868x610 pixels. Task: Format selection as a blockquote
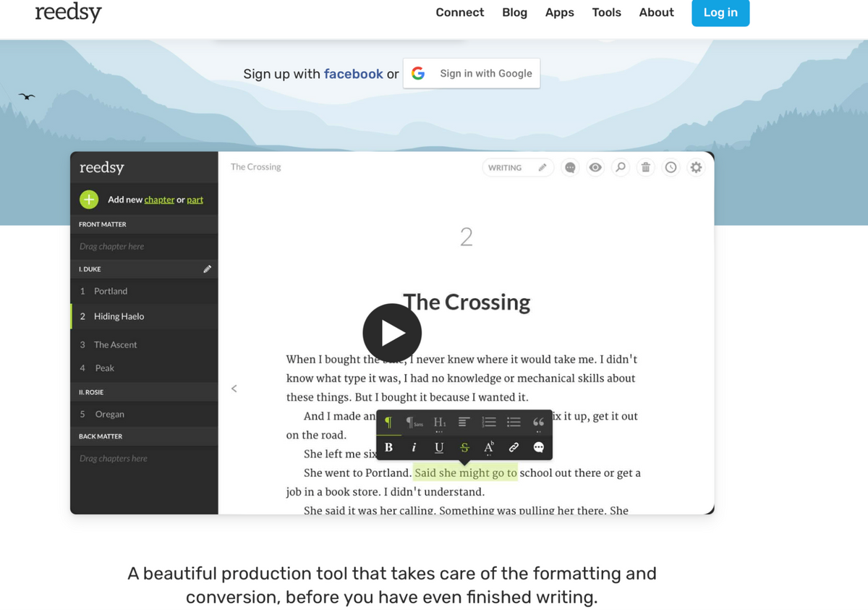538,421
